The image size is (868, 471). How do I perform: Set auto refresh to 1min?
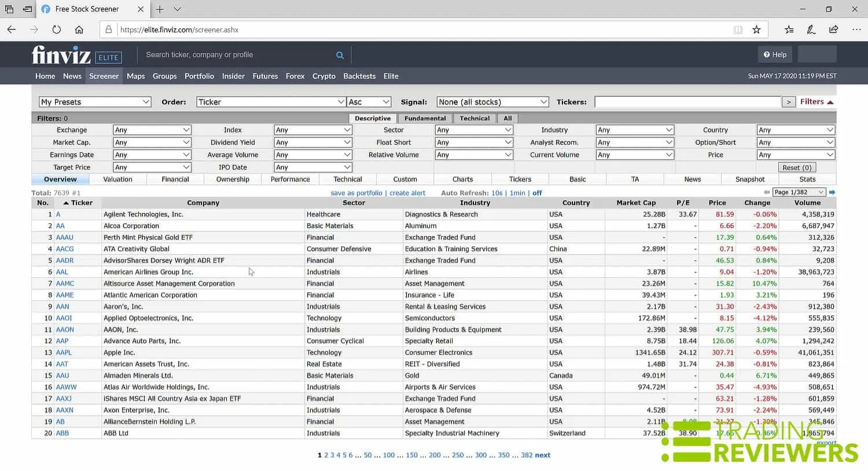pyautogui.click(x=517, y=193)
